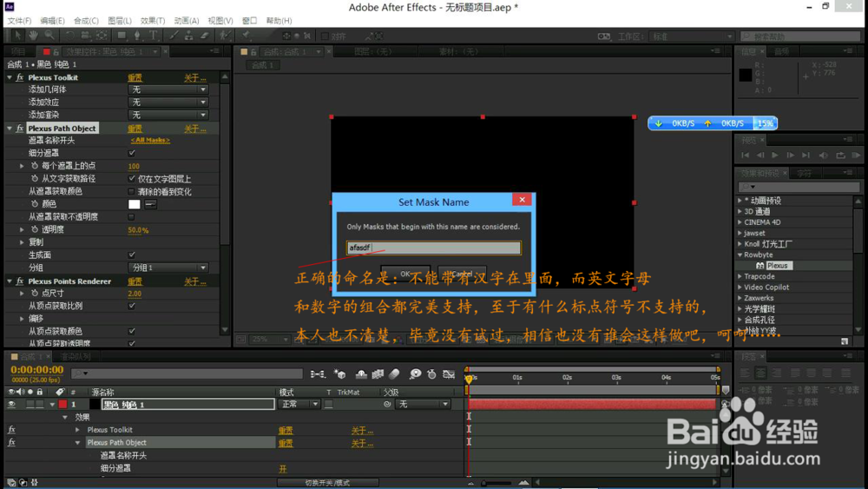The width and height of the screenshot is (868, 489).
Task: Jump to last frame in preview panel
Action: tap(806, 155)
